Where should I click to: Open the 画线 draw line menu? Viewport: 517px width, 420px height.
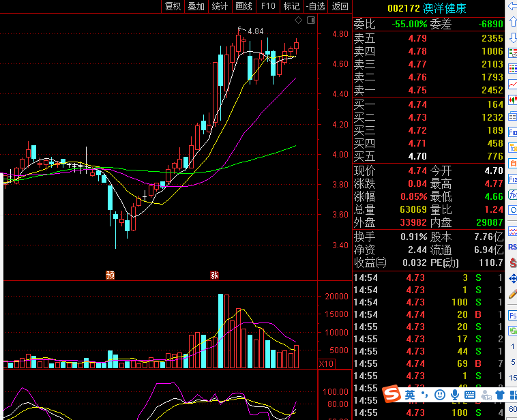point(244,6)
